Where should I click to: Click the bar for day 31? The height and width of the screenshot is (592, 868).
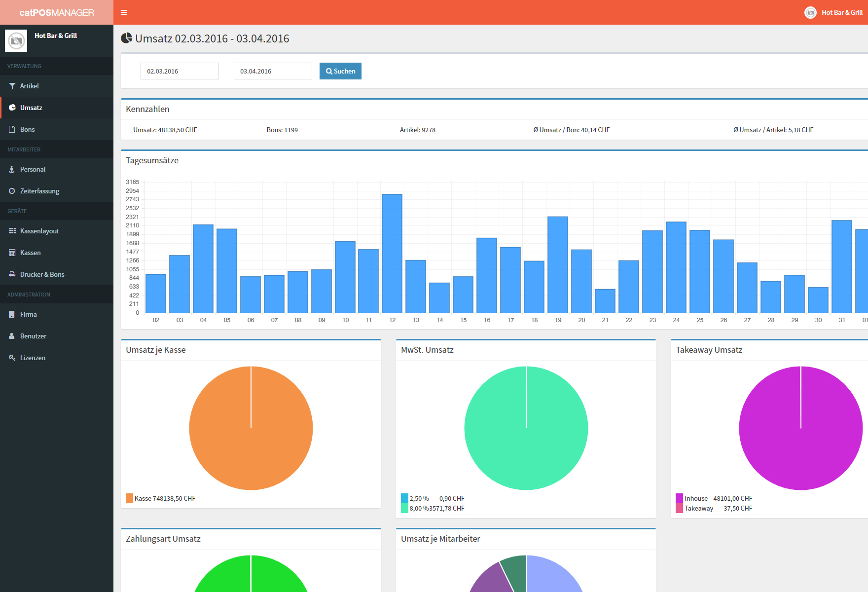[x=842, y=266]
